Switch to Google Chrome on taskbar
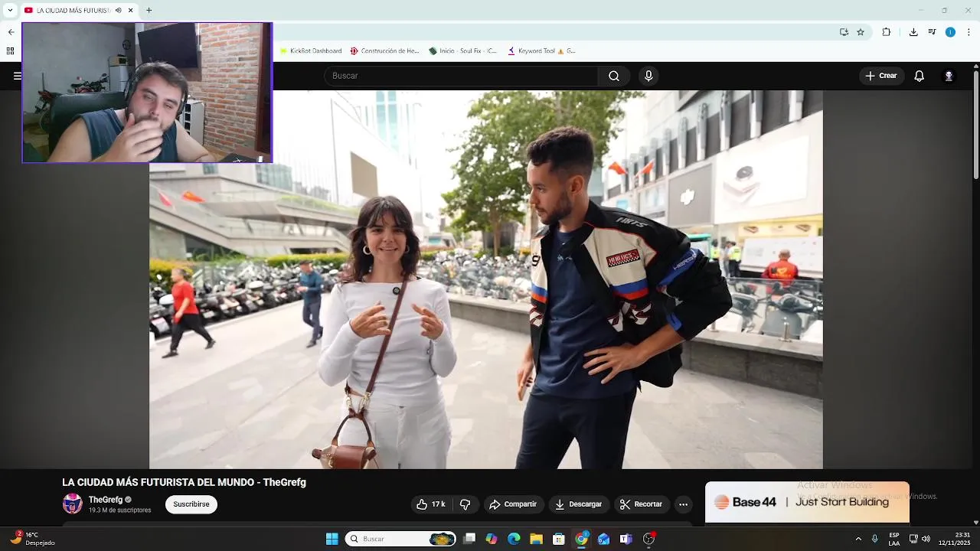 pyautogui.click(x=581, y=539)
